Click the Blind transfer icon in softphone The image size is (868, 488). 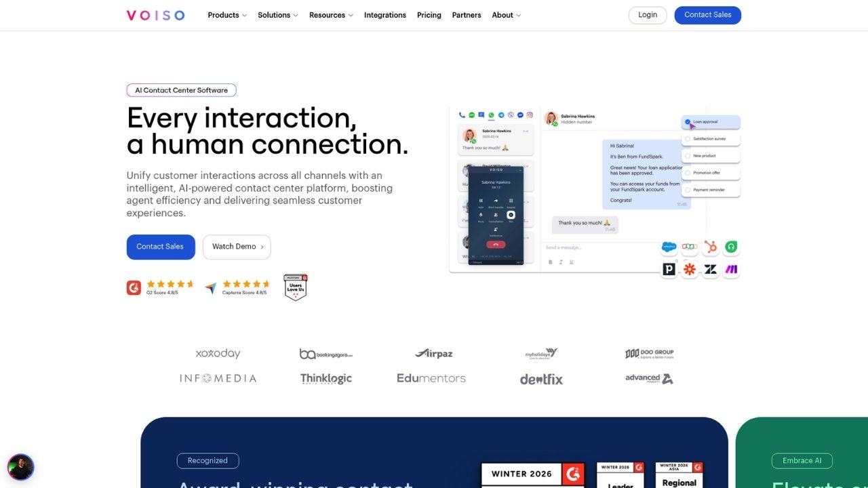click(496, 201)
